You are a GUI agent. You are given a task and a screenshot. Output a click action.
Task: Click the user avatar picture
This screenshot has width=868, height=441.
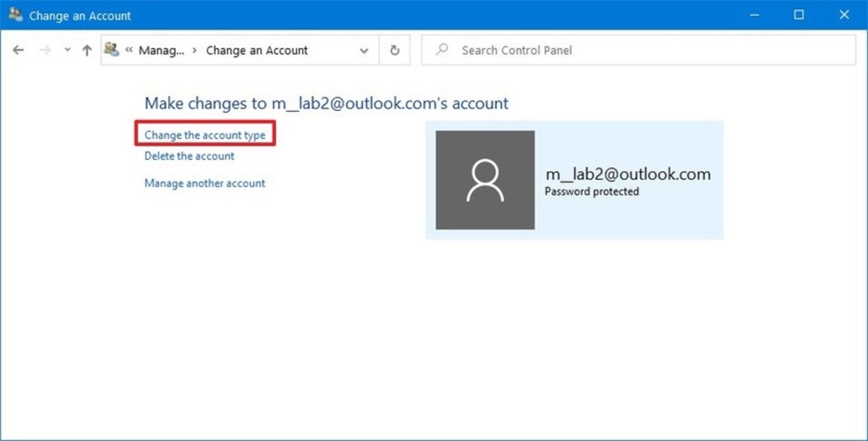(x=485, y=180)
